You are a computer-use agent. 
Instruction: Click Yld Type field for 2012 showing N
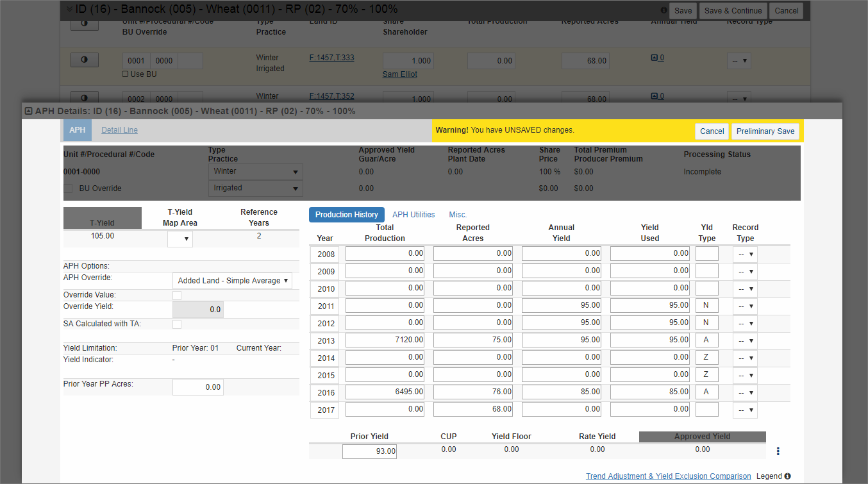tap(707, 322)
